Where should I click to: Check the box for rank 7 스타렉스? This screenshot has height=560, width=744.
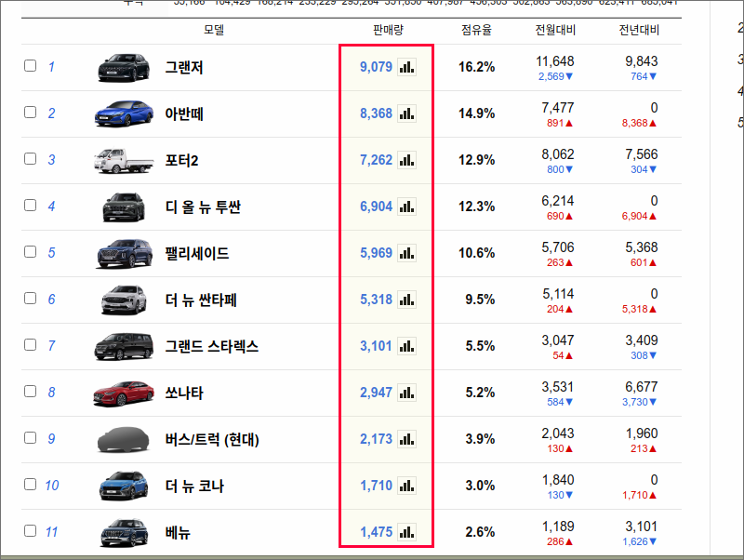point(31,344)
